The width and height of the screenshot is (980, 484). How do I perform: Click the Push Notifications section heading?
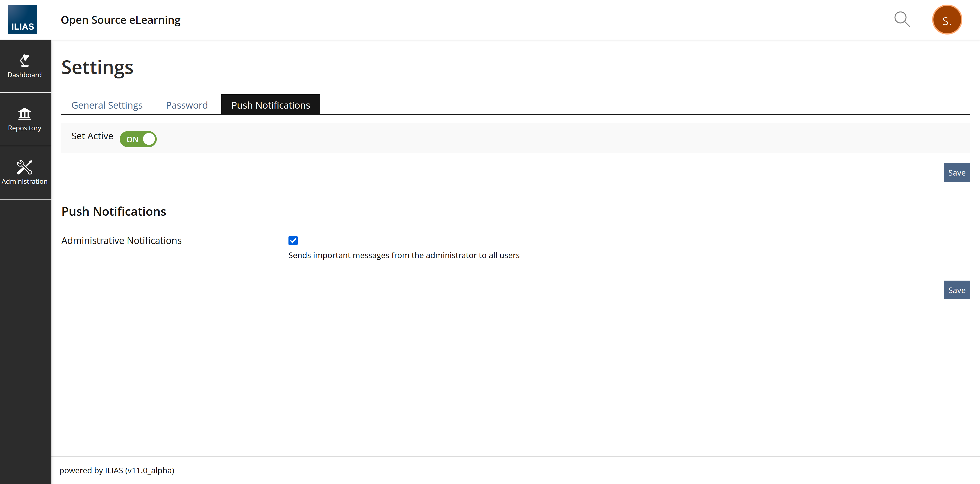[114, 211]
